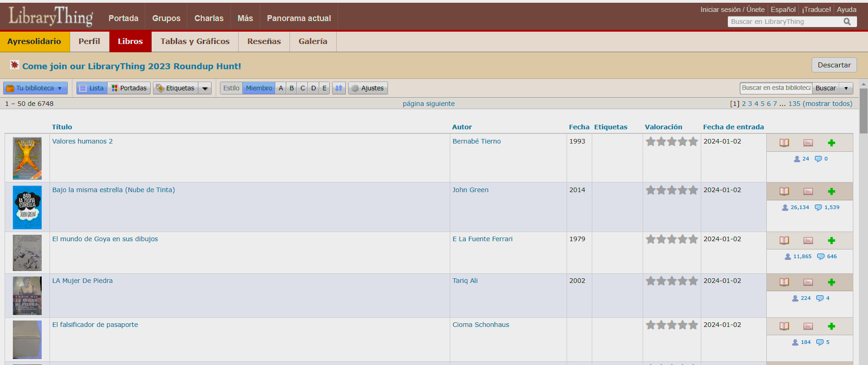Click the search magnifier in the LibraryThing search box
868x365 pixels.
847,22
